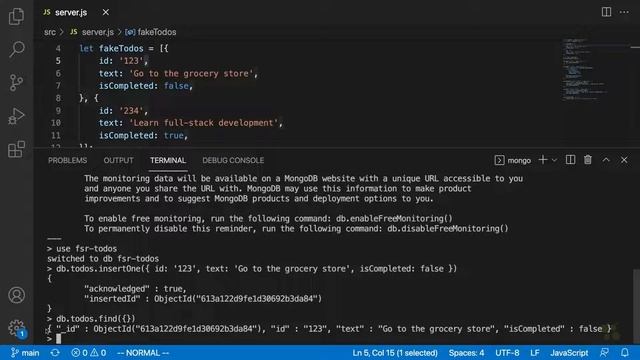Click db.enableFreeMonitoring() text in terminal
This screenshot has width=640, height=360.
click(394, 218)
